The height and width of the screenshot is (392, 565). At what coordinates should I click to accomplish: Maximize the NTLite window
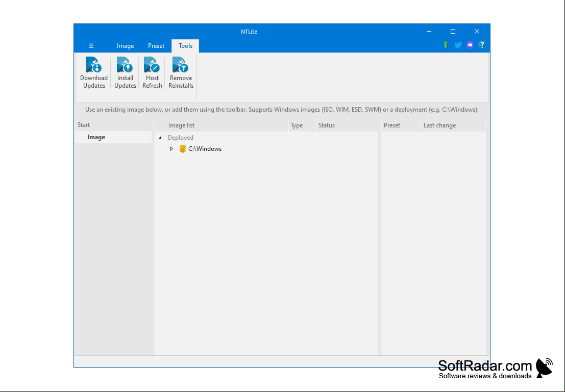453,31
